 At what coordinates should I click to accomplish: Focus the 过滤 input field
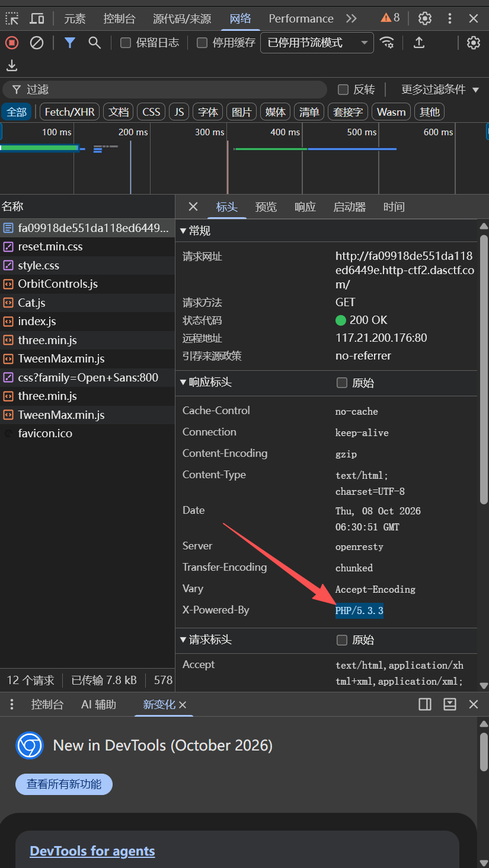tap(165, 90)
